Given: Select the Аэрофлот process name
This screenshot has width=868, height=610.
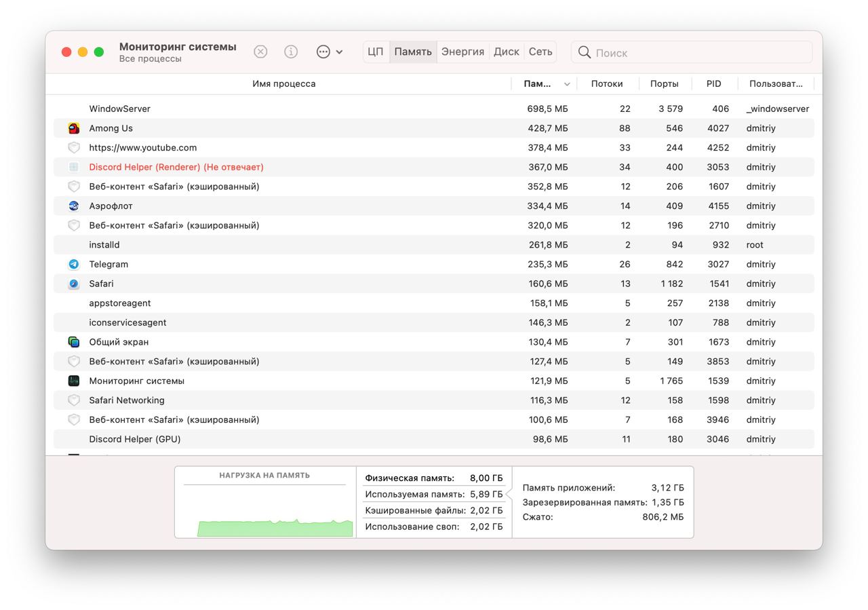Looking at the screenshot, I should [x=111, y=206].
